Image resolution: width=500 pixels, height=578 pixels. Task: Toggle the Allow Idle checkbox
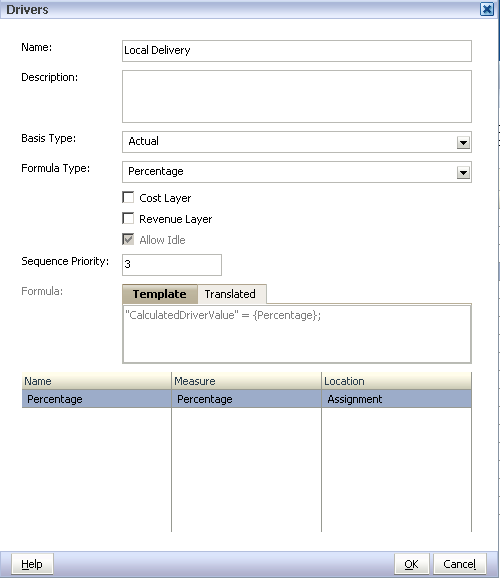[128, 240]
